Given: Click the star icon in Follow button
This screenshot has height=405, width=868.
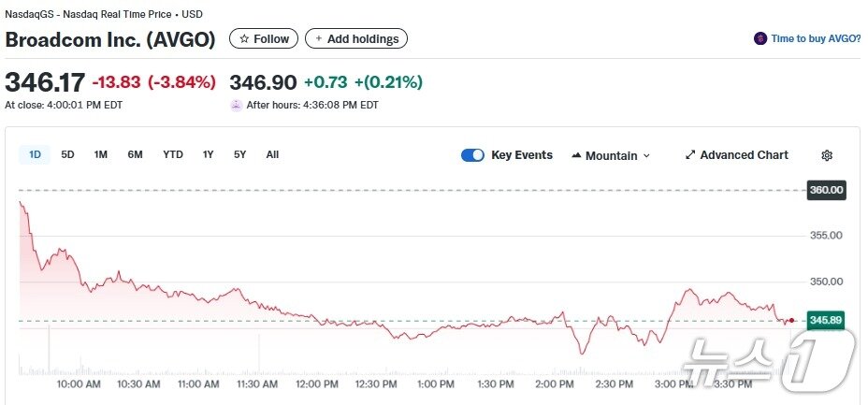Looking at the screenshot, I should click(244, 39).
